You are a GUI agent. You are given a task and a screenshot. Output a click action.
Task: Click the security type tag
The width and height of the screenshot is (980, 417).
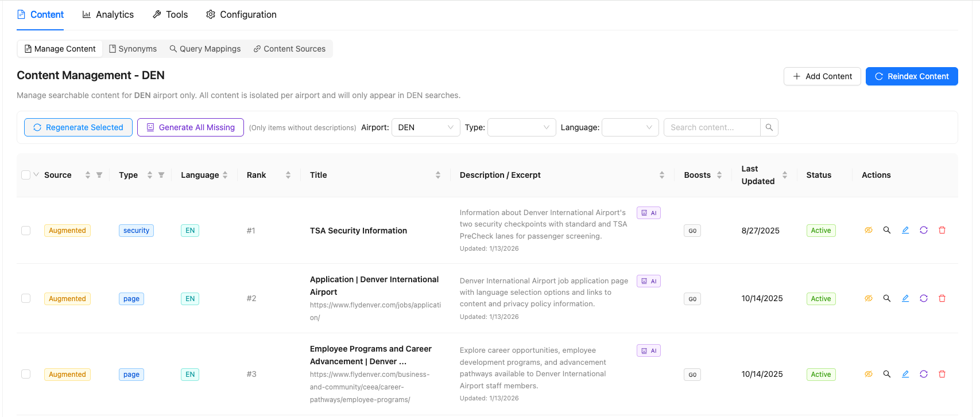tap(136, 231)
